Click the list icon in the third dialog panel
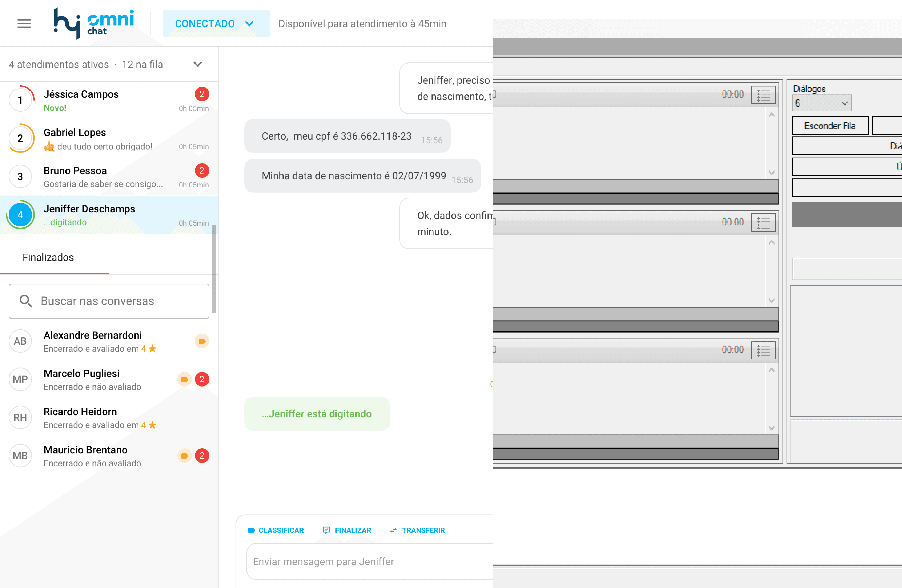The width and height of the screenshot is (902, 588). [x=763, y=350]
